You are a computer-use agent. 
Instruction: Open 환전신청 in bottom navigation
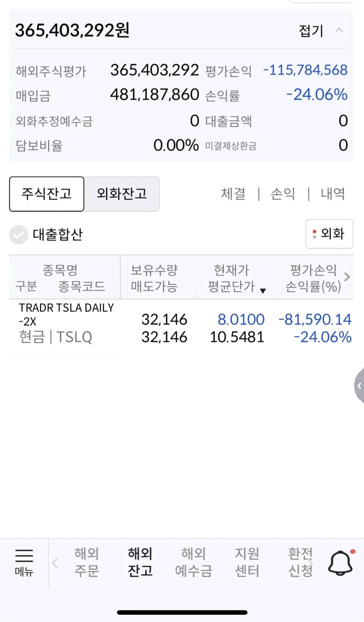[300, 562]
